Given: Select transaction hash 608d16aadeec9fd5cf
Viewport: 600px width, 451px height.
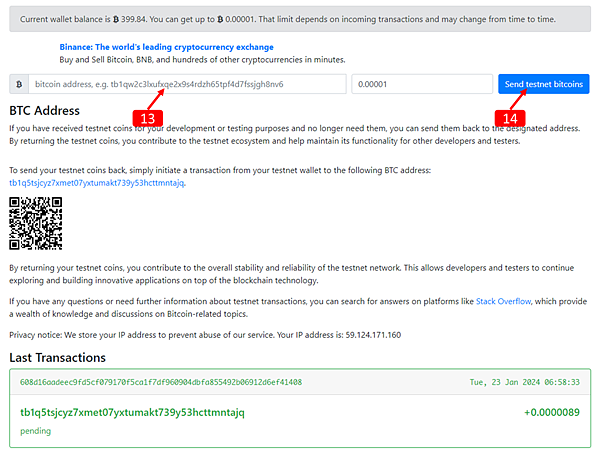Looking at the screenshot, I should click(x=161, y=382).
